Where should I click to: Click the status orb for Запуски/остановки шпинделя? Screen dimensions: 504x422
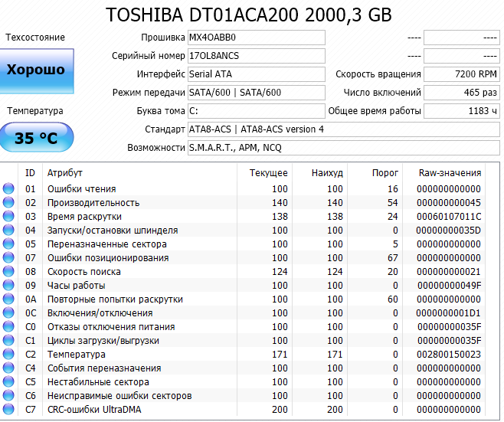click(x=8, y=230)
